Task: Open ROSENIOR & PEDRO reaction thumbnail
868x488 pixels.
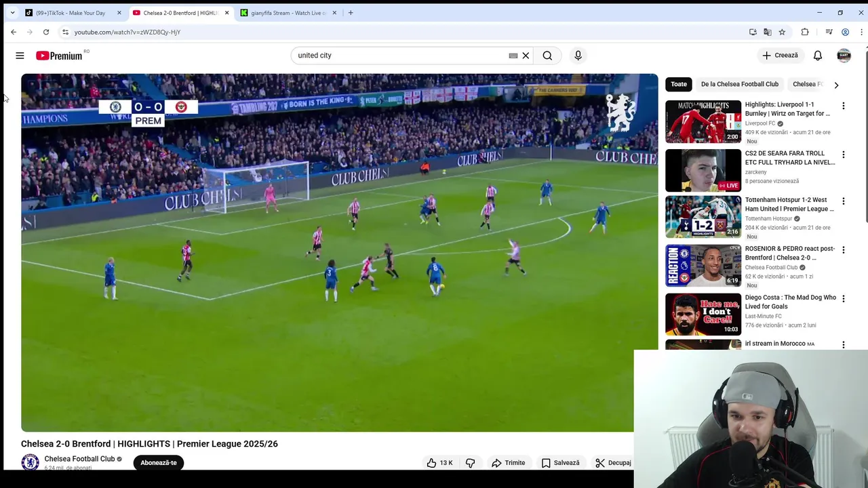Action: pos(703,266)
